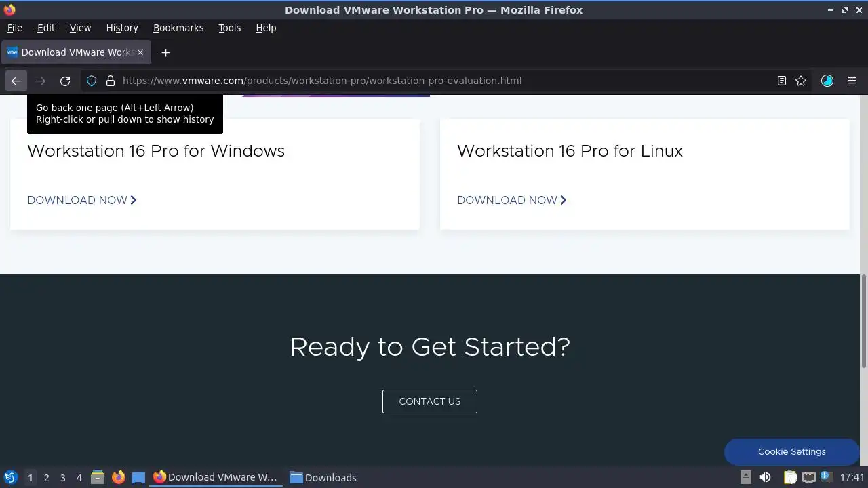Switch to workspace 3
The width and height of the screenshot is (868, 488).
click(62, 478)
